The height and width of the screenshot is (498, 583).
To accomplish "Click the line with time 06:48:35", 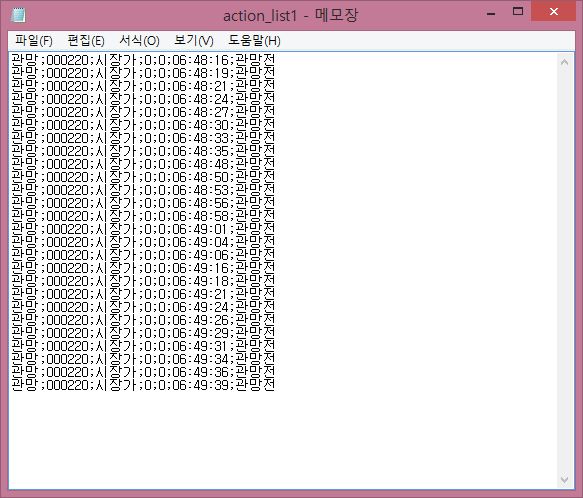I will (143, 151).
